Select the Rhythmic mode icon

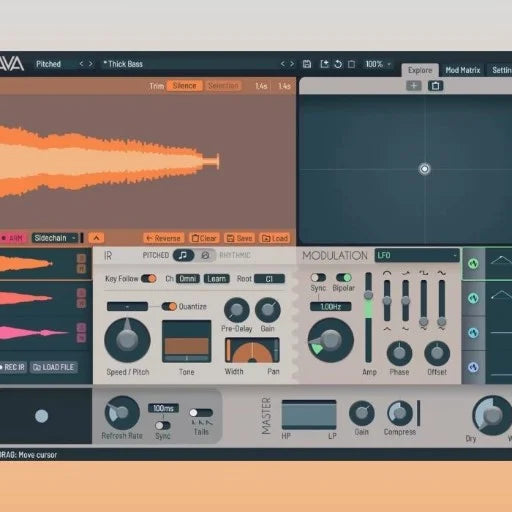point(205,256)
